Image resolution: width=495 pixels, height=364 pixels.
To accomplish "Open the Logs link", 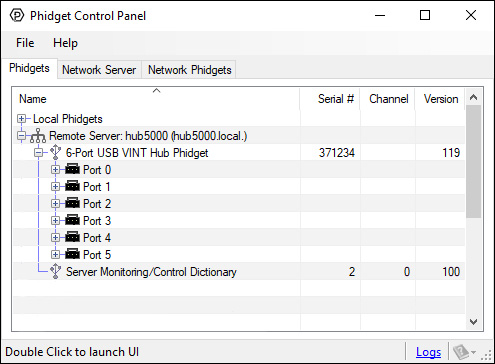I will tap(428, 352).
